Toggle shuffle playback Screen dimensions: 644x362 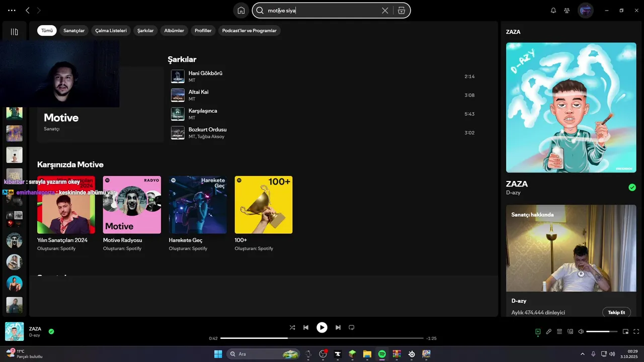(x=292, y=327)
